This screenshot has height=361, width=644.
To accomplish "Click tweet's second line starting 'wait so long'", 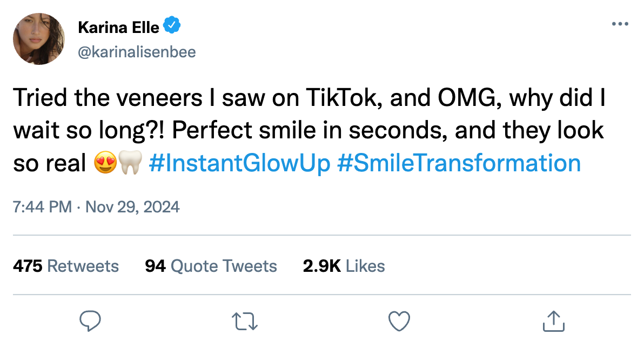I will tap(308, 131).
